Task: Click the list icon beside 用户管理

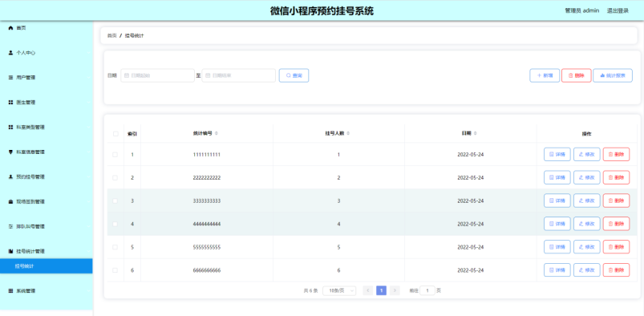Action: click(11, 77)
